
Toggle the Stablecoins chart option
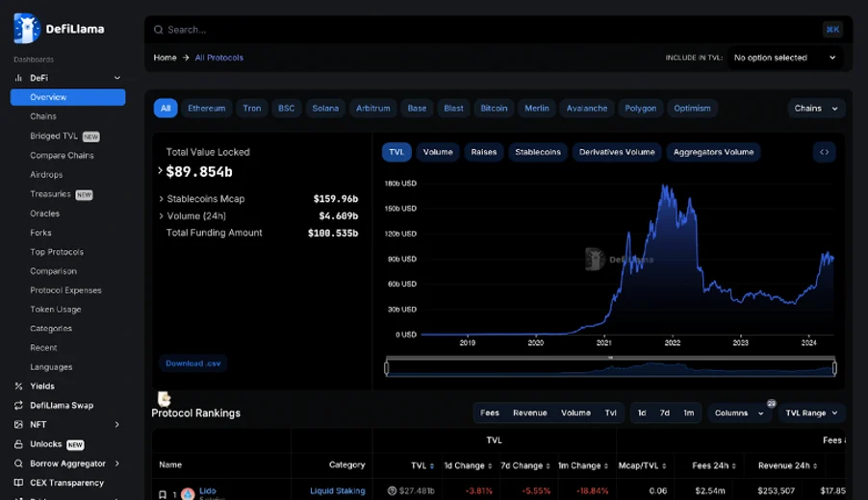click(x=538, y=152)
